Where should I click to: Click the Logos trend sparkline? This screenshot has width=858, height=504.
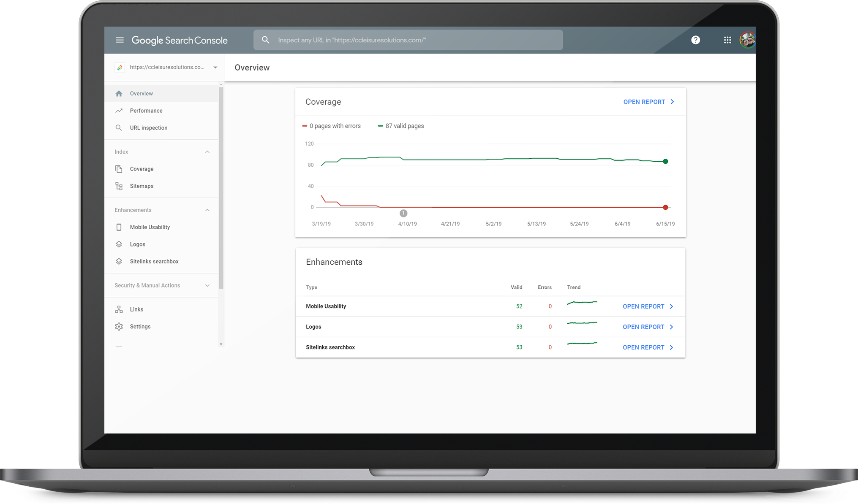click(x=582, y=323)
